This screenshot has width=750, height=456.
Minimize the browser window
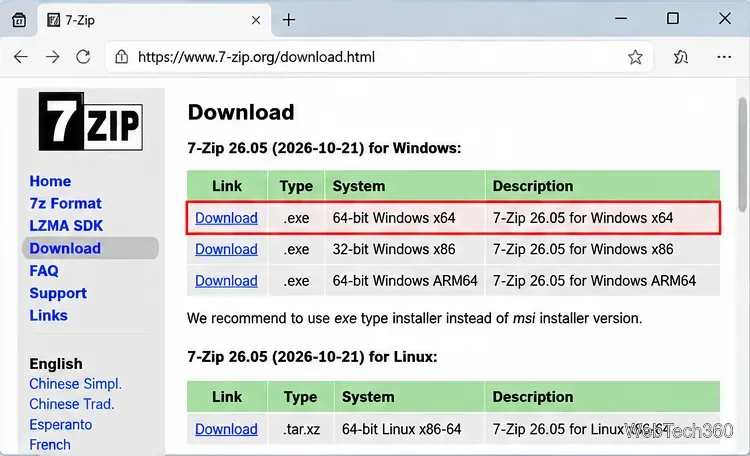(621, 19)
